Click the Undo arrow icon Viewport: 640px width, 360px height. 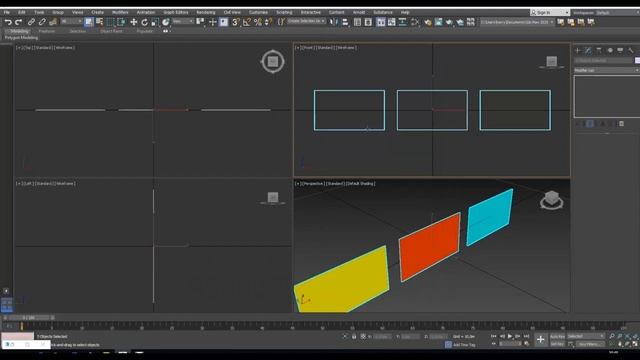tap(8, 22)
